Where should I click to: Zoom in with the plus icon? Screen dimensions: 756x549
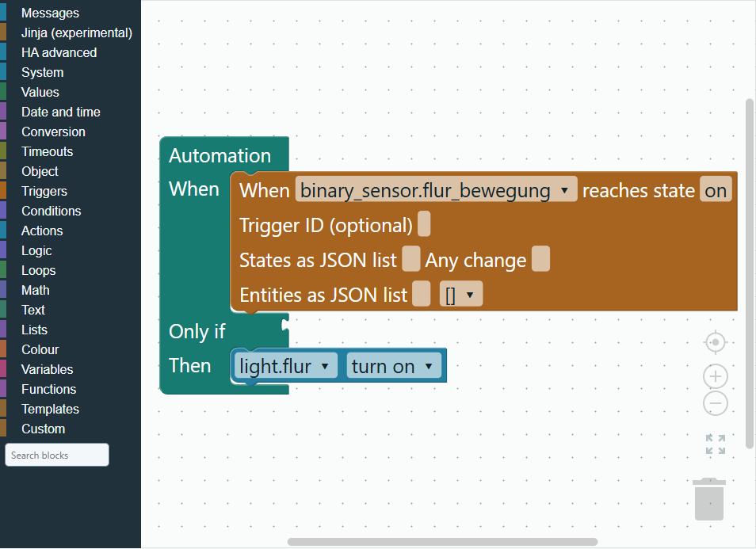coord(716,376)
